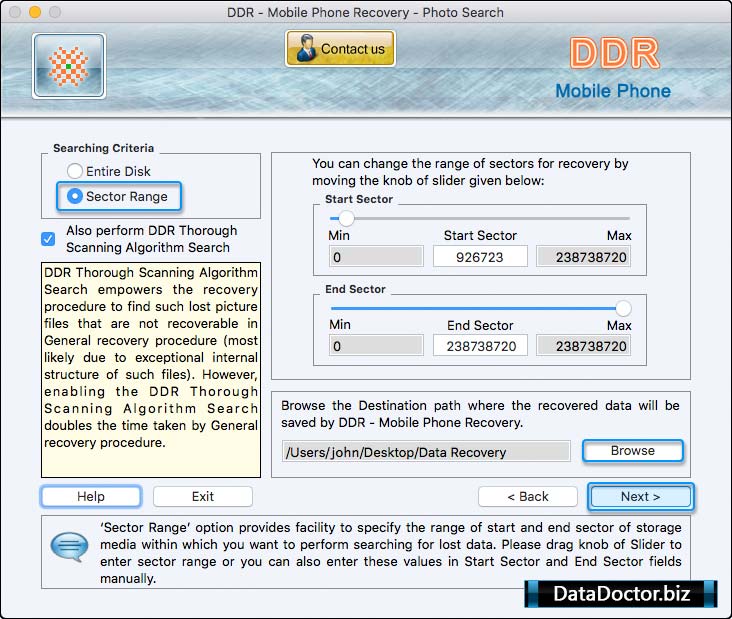
Task: Click the yellow minimize window button
Action: [35, 12]
